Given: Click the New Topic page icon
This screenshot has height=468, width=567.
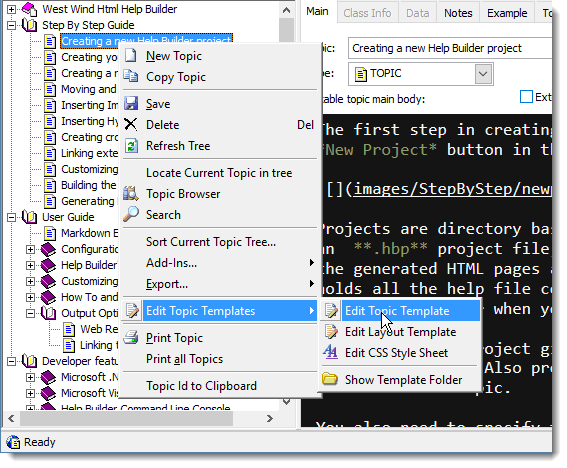Looking at the screenshot, I should [131, 56].
